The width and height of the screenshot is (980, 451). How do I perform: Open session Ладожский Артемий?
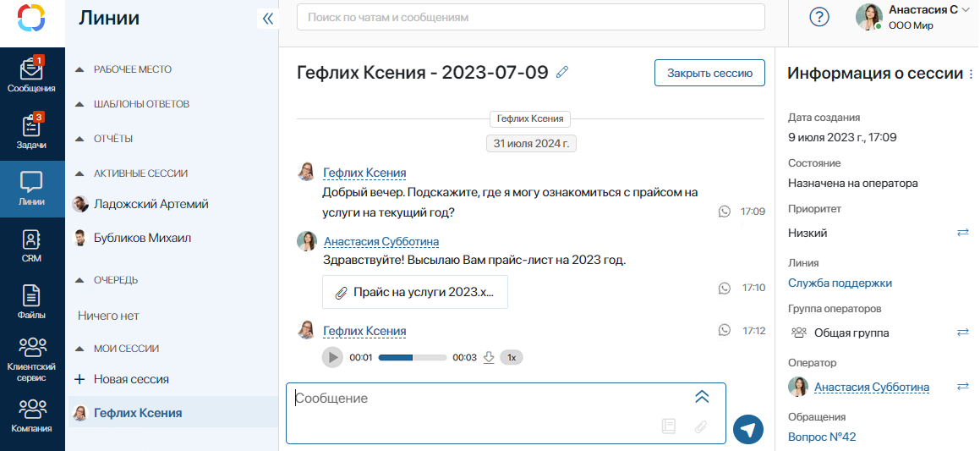151,204
